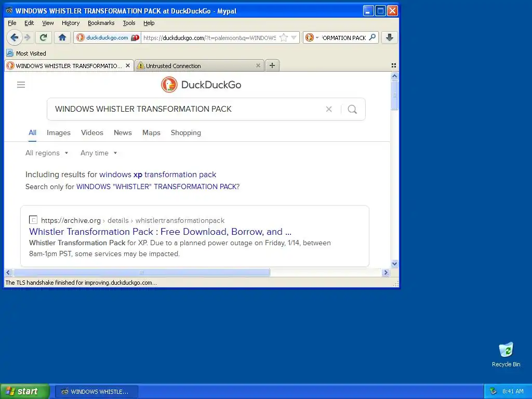The width and height of the screenshot is (532, 399).
Task: Click the result snippet mentioning power outage
Action: pyautogui.click(x=180, y=248)
